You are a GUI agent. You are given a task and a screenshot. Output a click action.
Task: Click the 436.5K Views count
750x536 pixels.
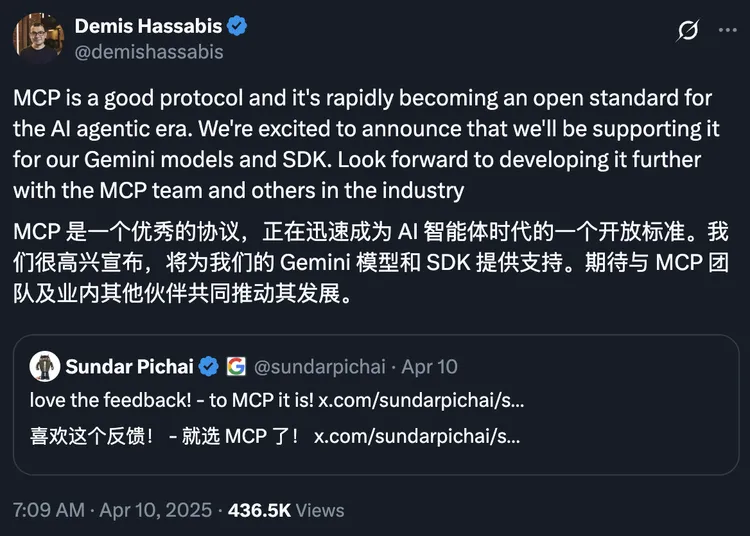click(285, 510)
